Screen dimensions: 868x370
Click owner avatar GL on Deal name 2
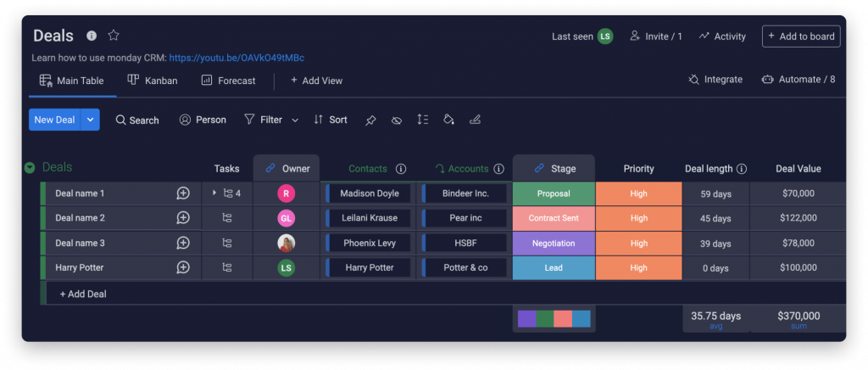pos(287,218)
